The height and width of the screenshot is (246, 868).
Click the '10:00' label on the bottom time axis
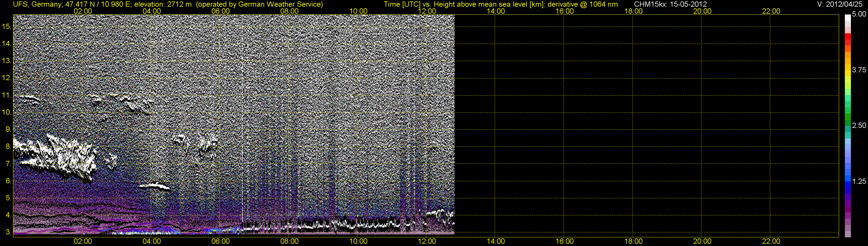coord(358,241)
